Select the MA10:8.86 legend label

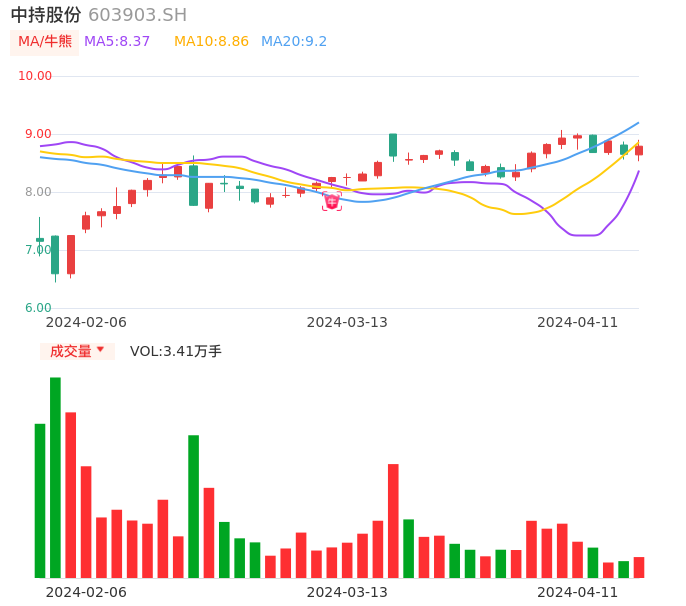211,42
